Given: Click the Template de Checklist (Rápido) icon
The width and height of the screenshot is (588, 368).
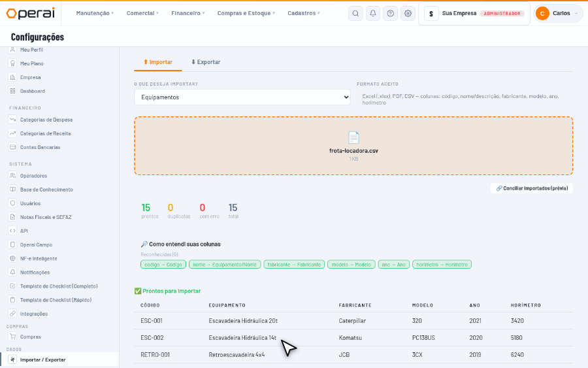Looking at the screenshot, I should pos(12,300).
